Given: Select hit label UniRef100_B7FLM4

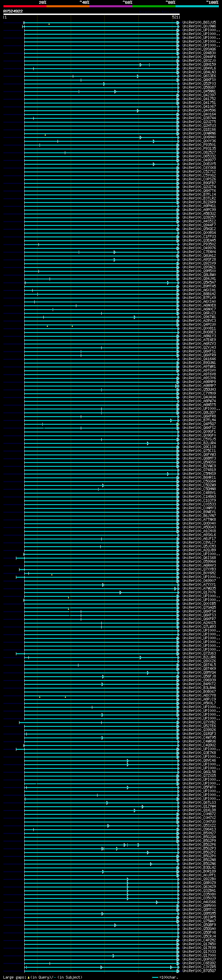Looking at the screenshot, I should (199, 420).
